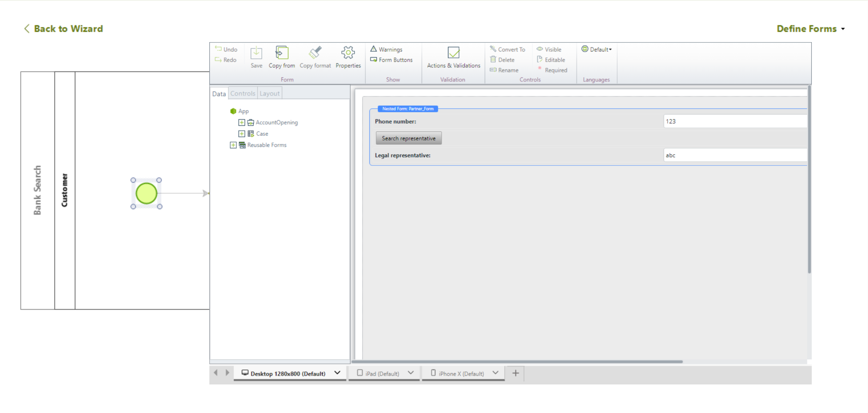
Task: Click the Save icon in the ribbon
Action: [256, 53]
